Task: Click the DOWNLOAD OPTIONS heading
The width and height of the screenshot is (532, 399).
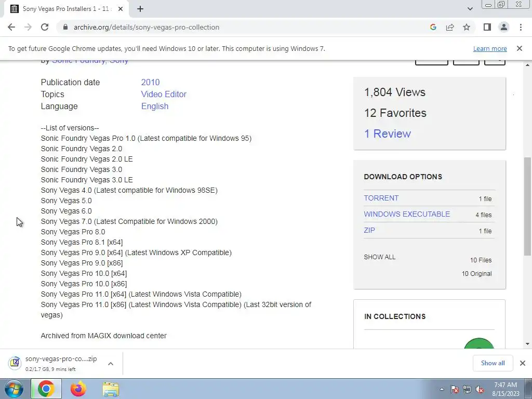Action: pos(403,177)
